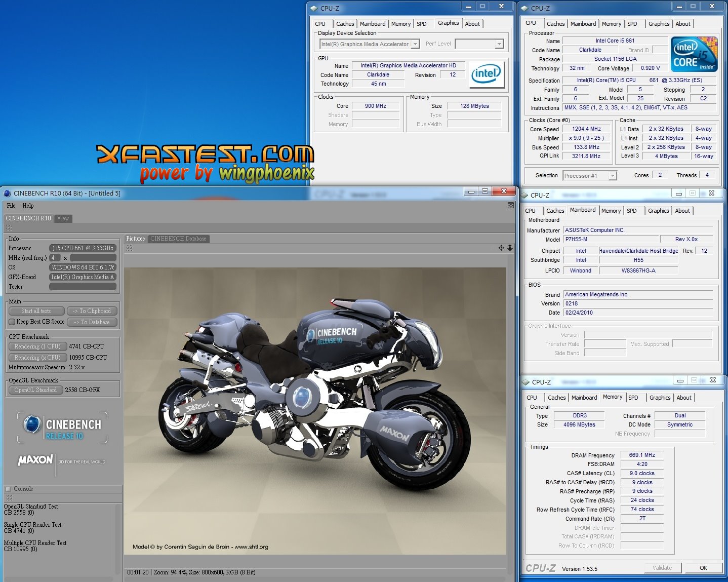Click the To Database button

pyautogui.click(x=92, y=322)
